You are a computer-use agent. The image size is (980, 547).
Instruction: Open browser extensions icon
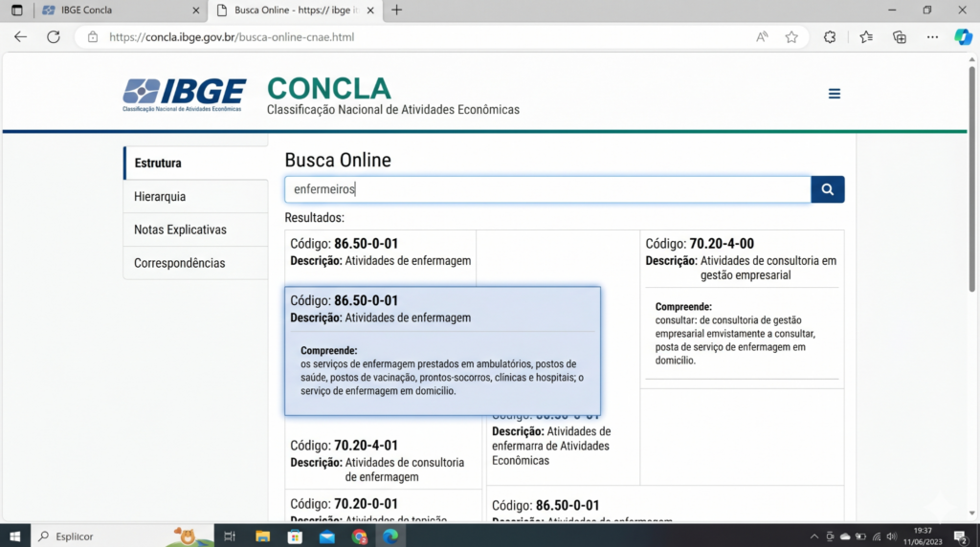830,37
